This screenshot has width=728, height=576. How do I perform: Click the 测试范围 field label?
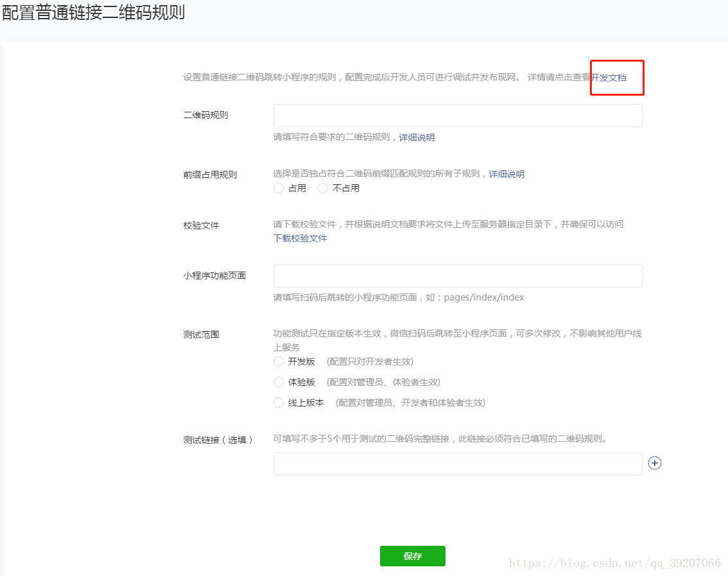pyautogui.click(x=201, y=335)
